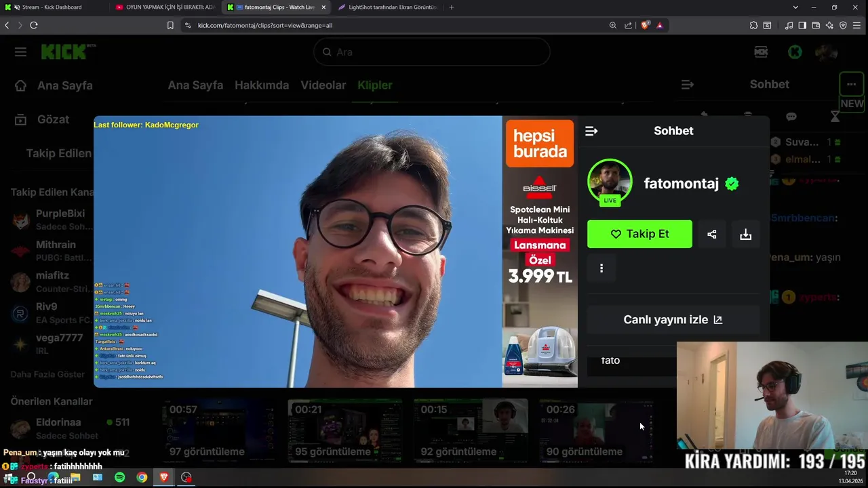Toggle the browser sidebar panel
868x488 pixels.
pos(802,25)
